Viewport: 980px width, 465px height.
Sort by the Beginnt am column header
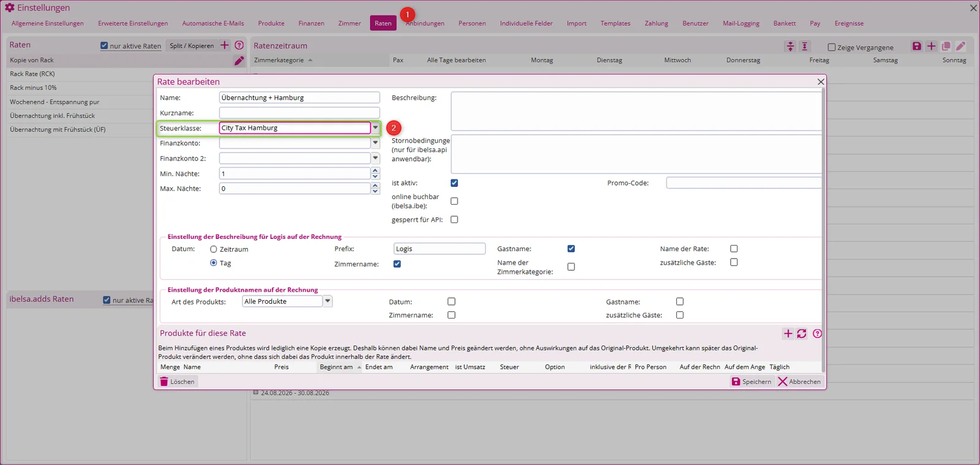(336, 367)
